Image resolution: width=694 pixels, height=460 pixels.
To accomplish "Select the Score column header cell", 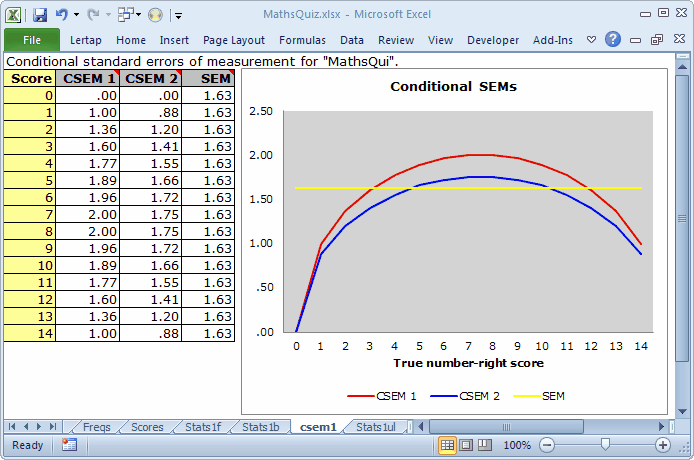I will 30,78.
